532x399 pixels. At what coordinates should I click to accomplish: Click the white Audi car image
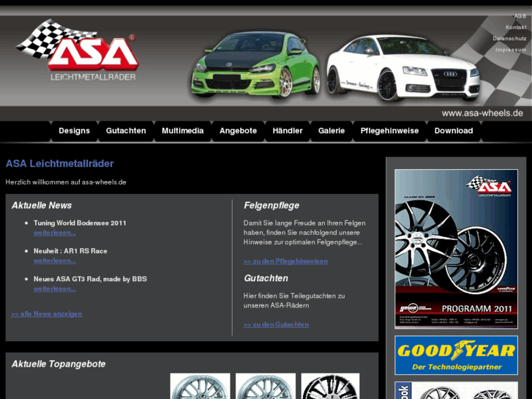coord(403,67)
